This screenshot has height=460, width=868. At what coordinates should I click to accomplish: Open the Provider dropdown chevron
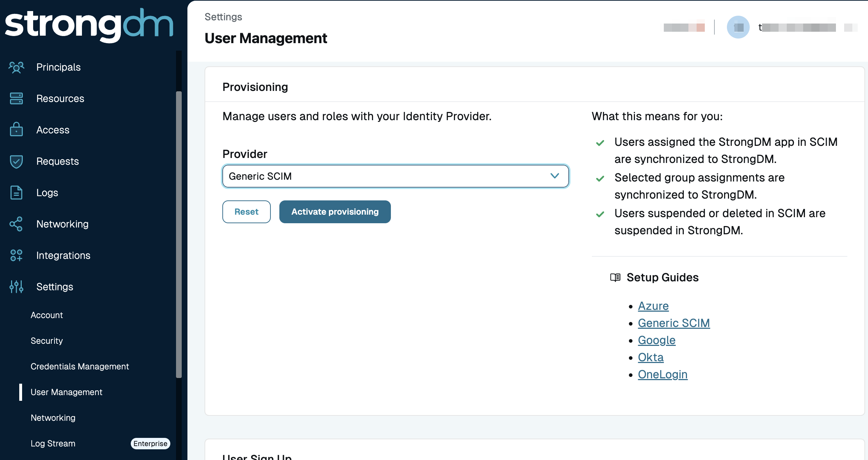pos(554,176)
